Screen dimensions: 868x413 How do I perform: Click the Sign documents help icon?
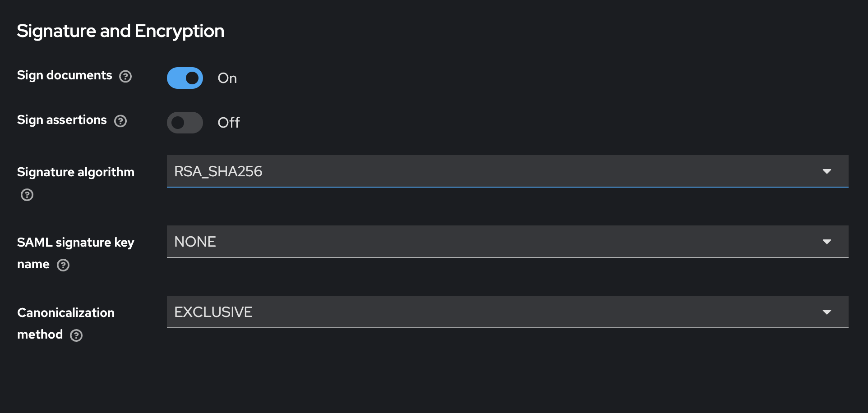pyautogui.click(x=125, y=77)
